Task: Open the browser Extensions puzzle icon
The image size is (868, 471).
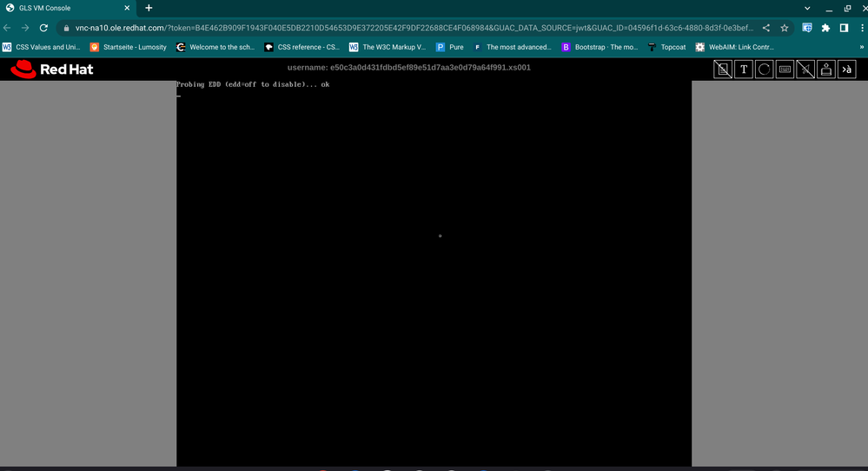Action: (x=825, y=28)
